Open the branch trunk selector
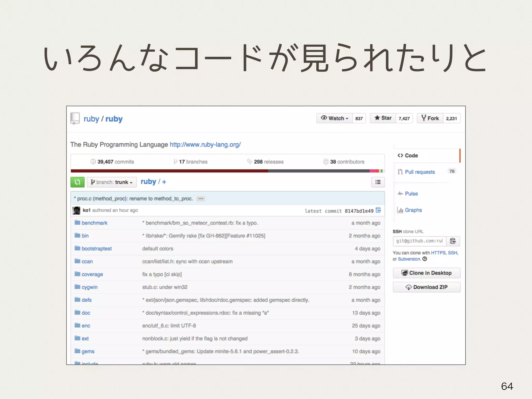The width and height of the screenshot is (532, 399). pyautogui.click(x=112, y=182)
